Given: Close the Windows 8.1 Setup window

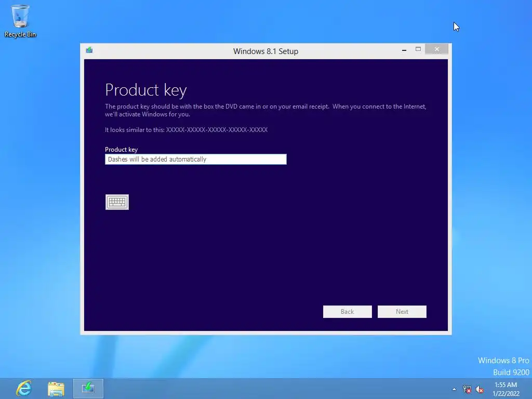Looking at the screenshot, I should 436,49.
